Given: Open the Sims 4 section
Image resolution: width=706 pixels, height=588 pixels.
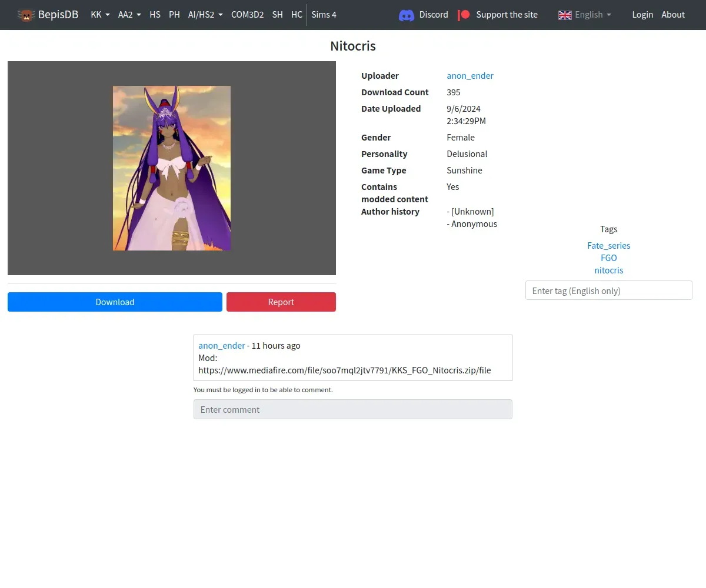Looking at the screenshot, I should coord(324,15).
